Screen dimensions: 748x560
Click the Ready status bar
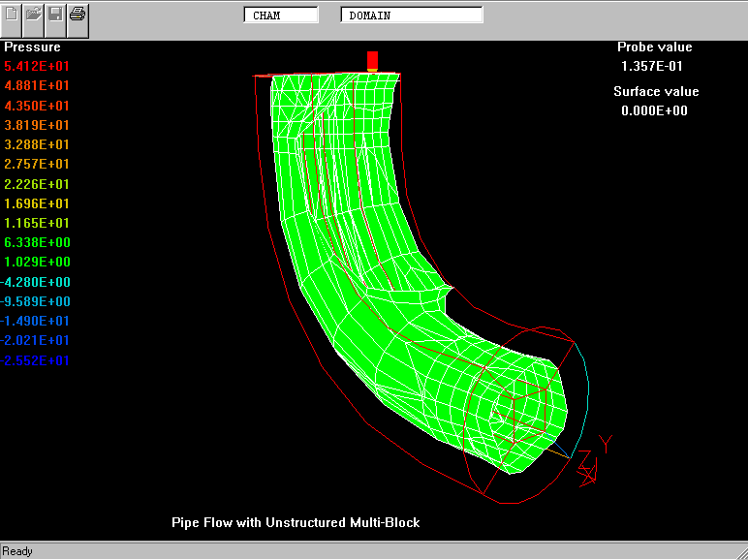point(17,551)
